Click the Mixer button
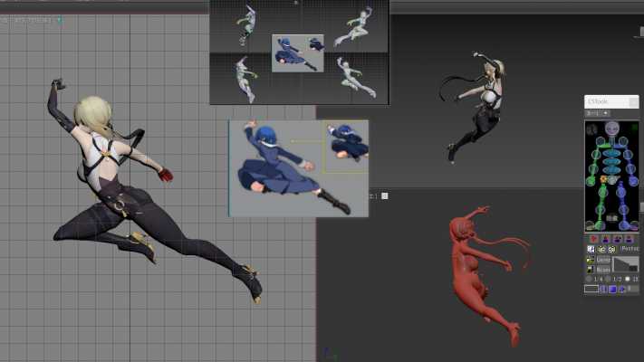 (603, 270)
